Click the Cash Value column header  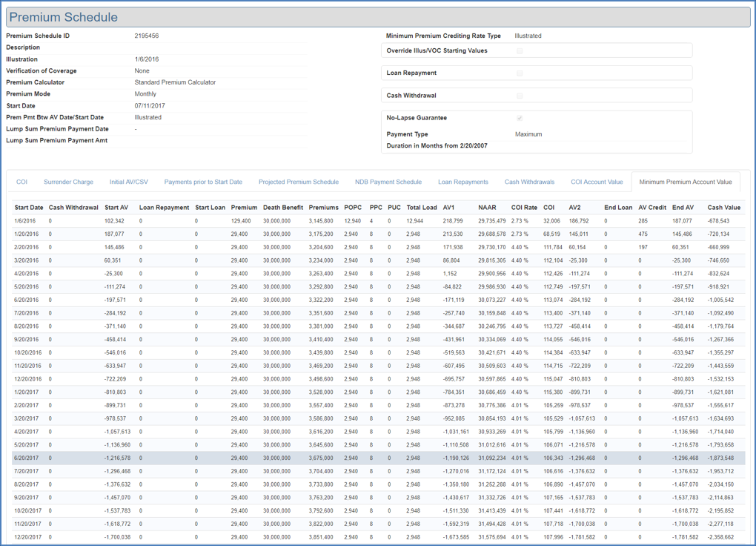coord(724,208)
